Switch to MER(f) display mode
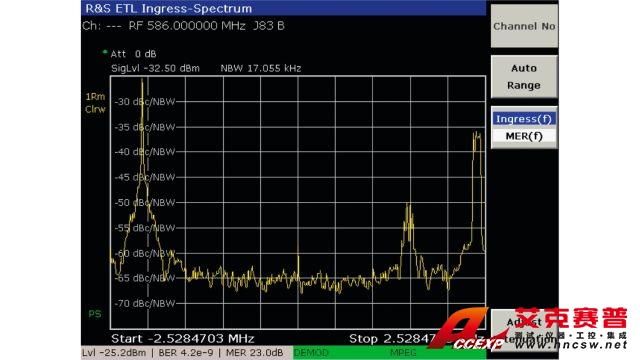 pos(524,136)
